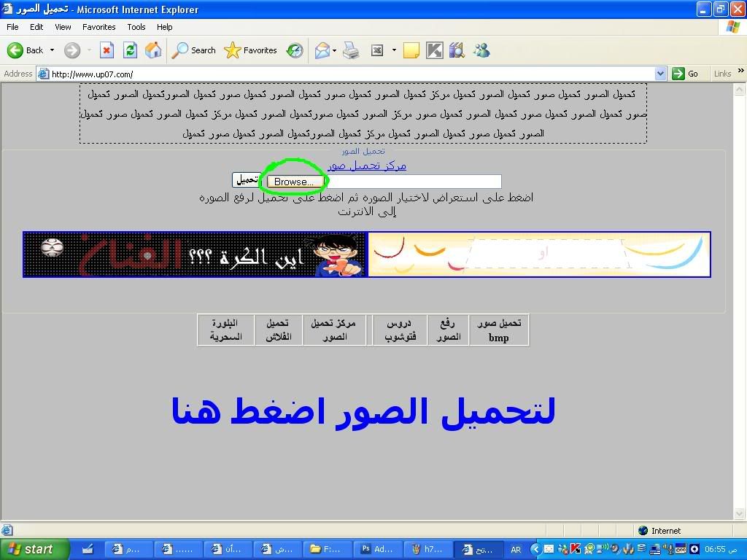Launch the Messenger toolbar icon
The image size is (747, 560).
click(x=481, y=50)
